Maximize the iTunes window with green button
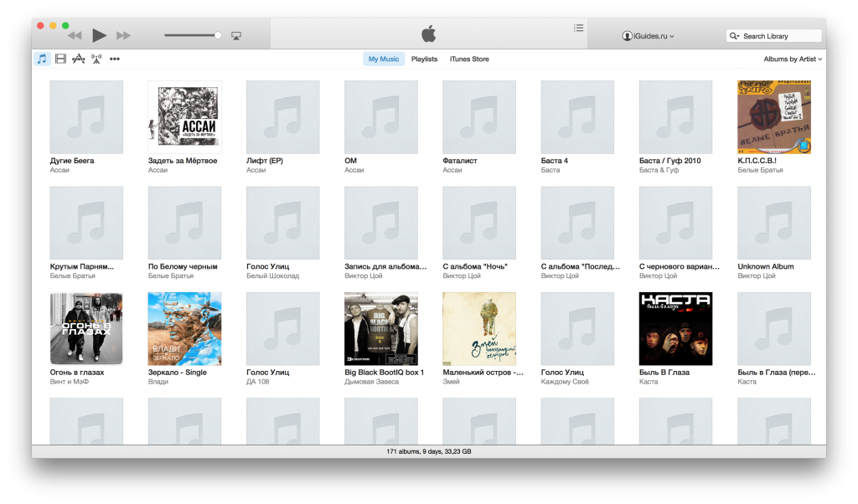 [x=65, y=26]
